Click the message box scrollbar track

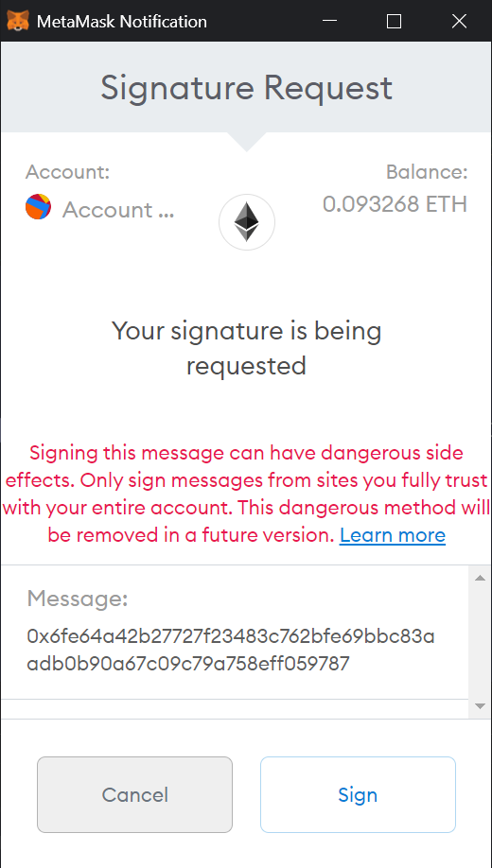pos(480,642)
